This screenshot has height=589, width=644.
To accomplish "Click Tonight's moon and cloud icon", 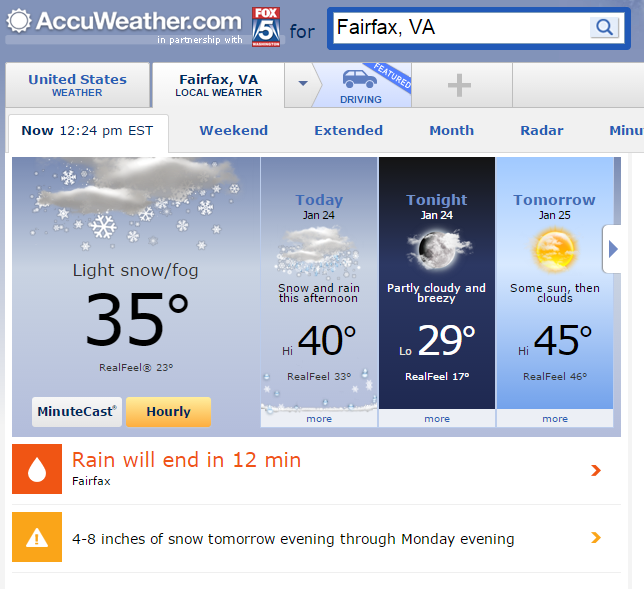I will coord(439,249).
